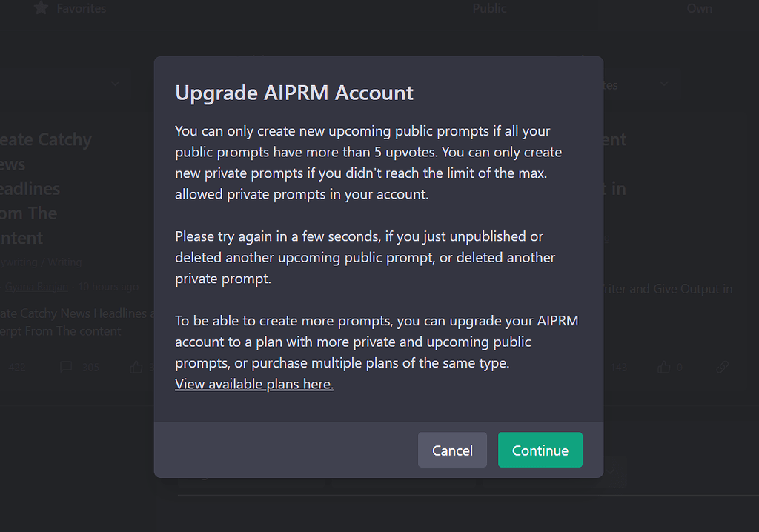759x532 pixels.
Task: Expand the left filter dropdown chevron
Action: pos(115,83)
